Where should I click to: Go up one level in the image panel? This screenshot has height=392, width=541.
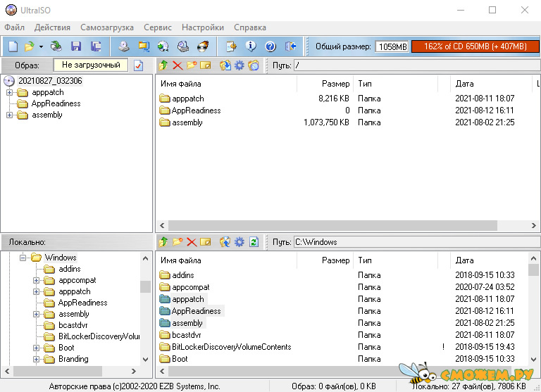163,65
